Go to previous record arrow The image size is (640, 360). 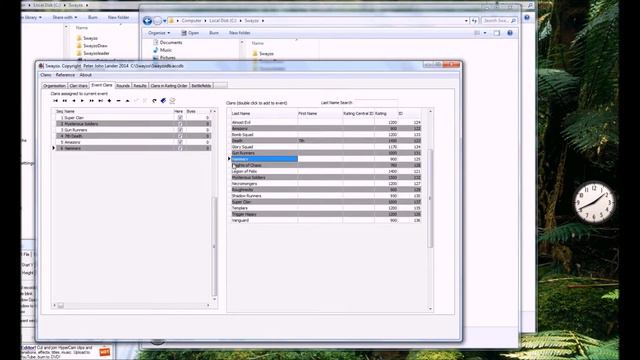click(x=73, y=100)
